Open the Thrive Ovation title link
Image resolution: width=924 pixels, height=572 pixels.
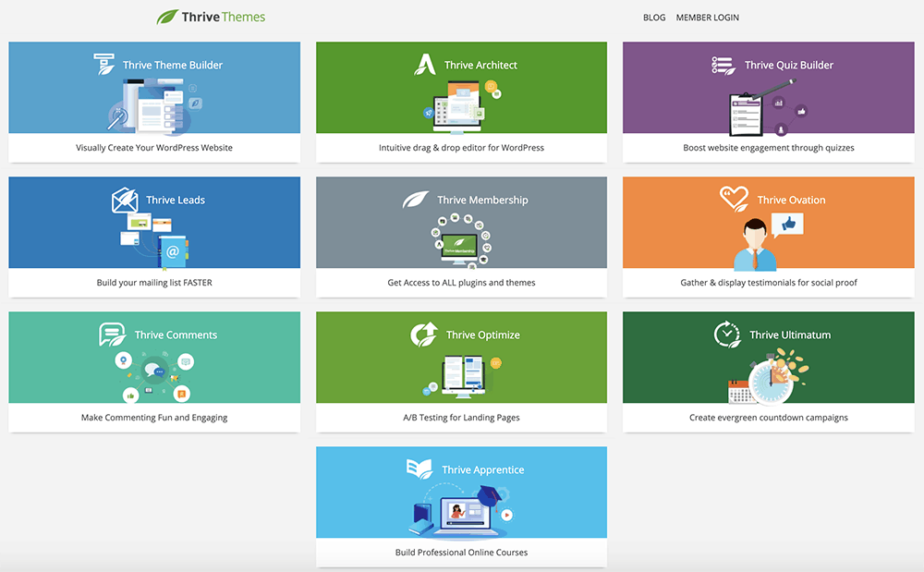(792, 200)
